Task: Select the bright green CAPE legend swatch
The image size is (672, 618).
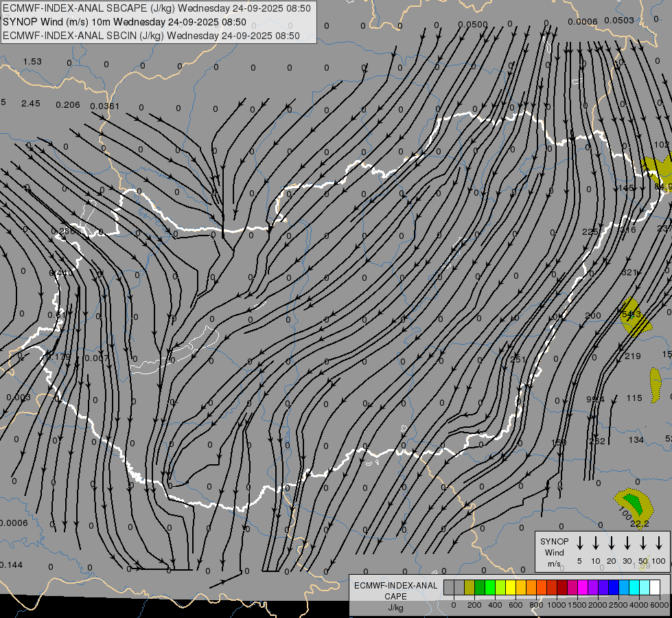Action: point(490,587)
